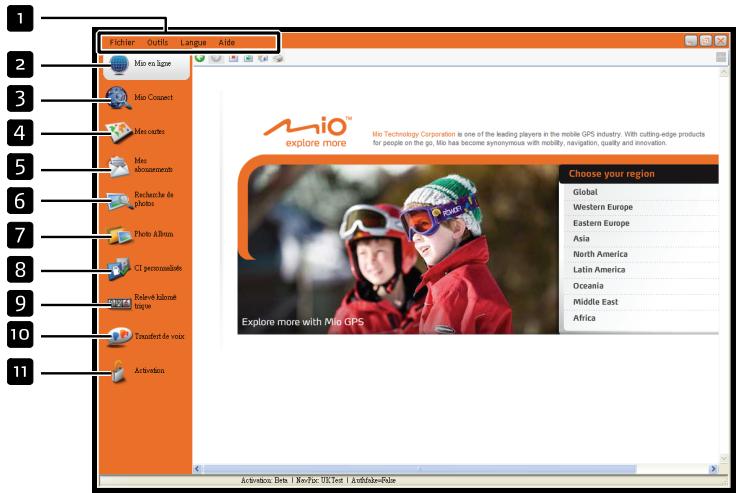The image size is (737, 493).
Task: Open the Langue menu
Action: (193, 42)
